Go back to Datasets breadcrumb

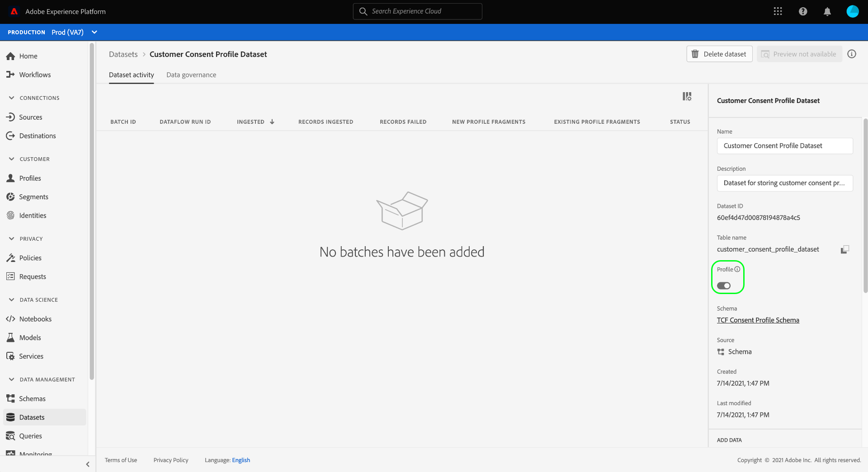coord(123,54)
